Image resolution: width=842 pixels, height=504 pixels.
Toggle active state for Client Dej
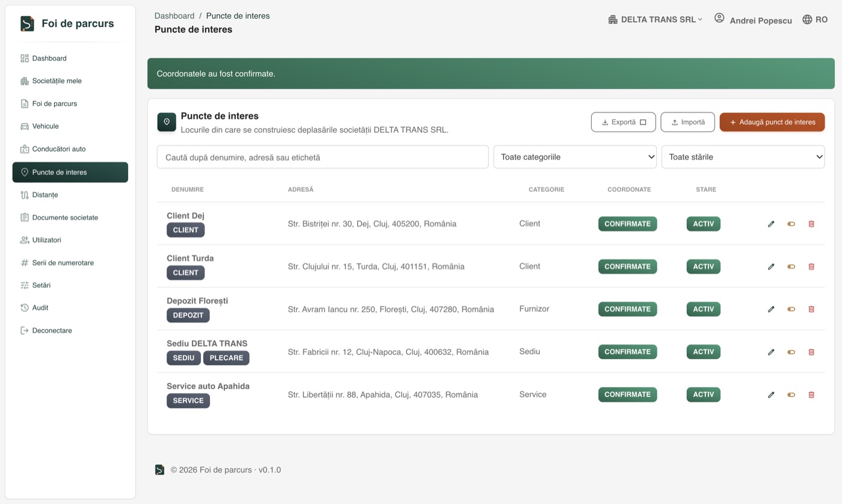tap(791, 224)
